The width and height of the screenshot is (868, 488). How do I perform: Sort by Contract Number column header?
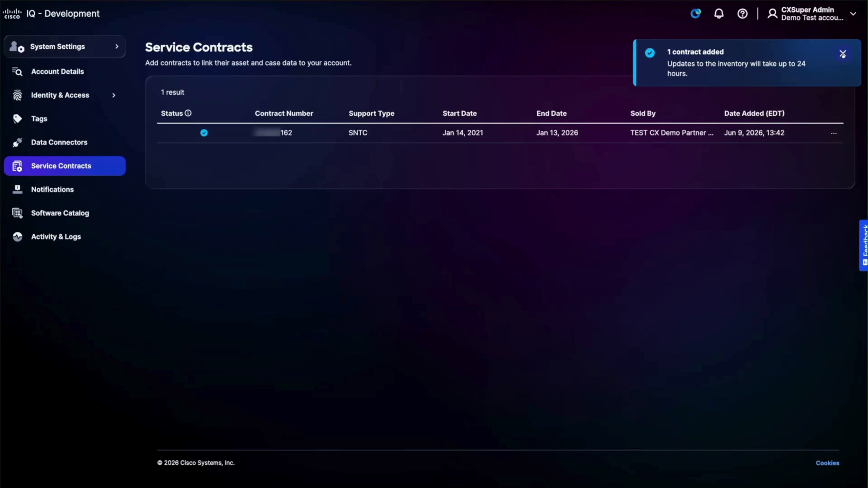(x=284, y=113)
